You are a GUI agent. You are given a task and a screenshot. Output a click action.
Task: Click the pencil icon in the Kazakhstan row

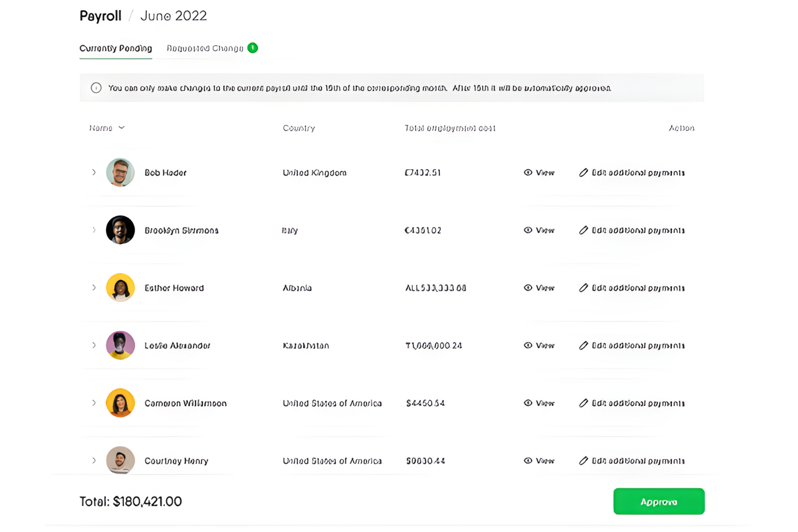tap(583, 346)
